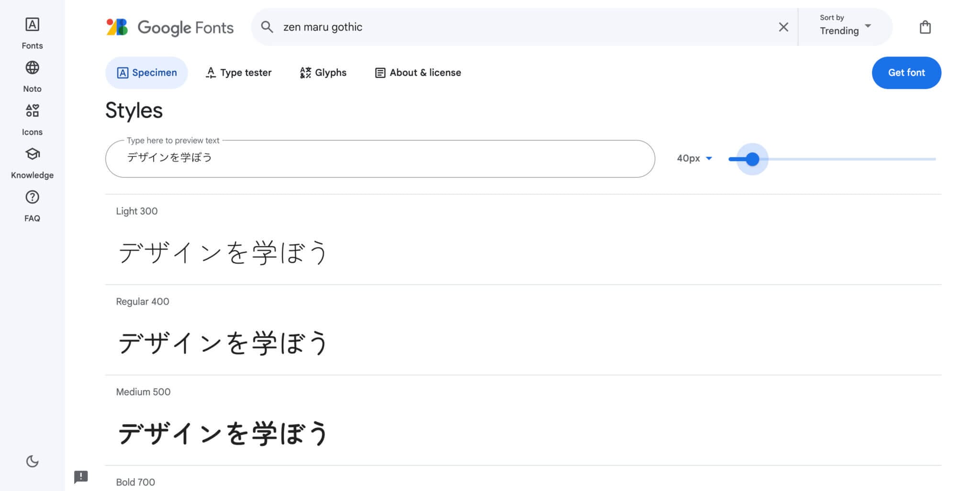Open the About & license tab

(x=418, y=73)
